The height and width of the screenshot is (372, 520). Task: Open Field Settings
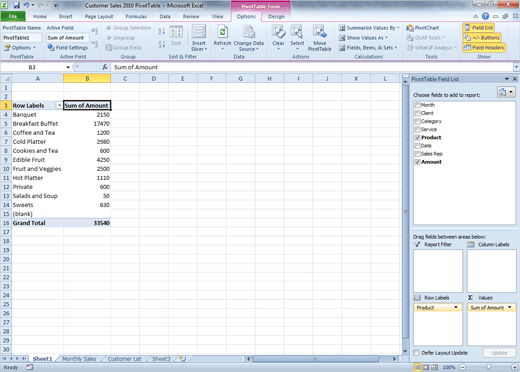tap(68, 48)
